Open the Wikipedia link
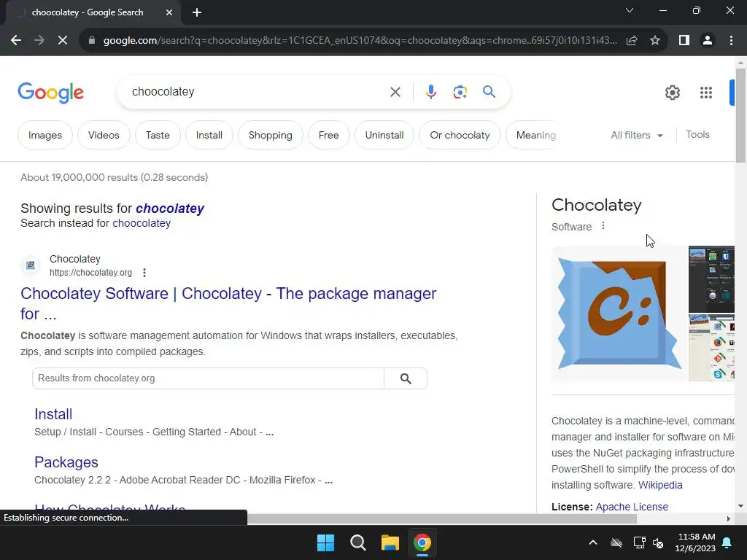Image resolution: width=747 pixels, height=560 pixels. tap(660, 485)
